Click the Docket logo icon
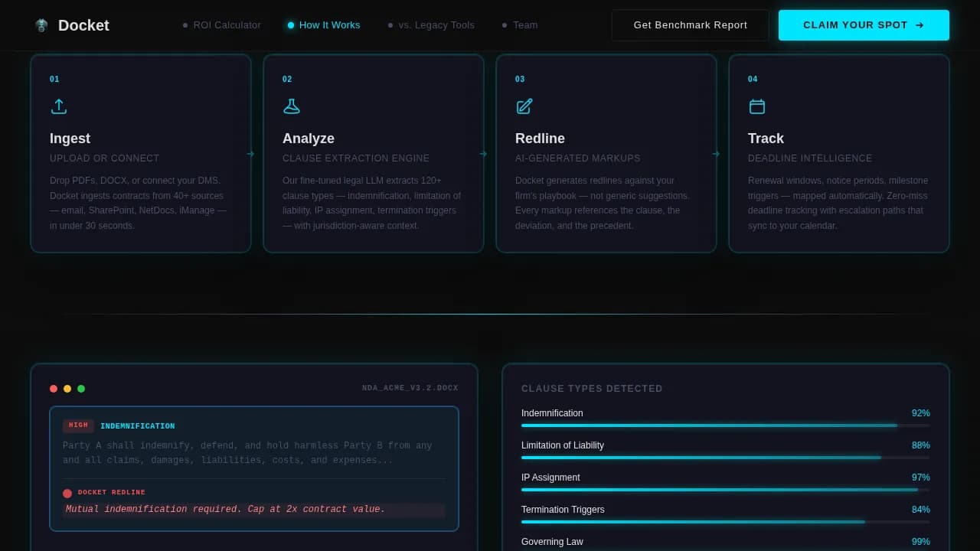This screenshot has width=980, height=551. pyautogui.click(x=41, y=25)
